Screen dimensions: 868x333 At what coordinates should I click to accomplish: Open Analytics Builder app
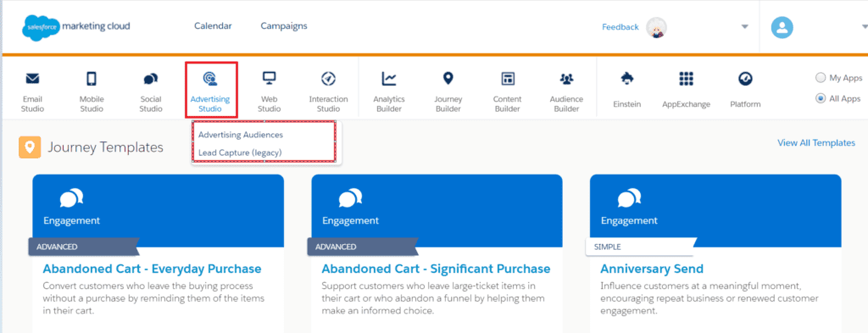pyautogui.click(x=389, y=92)
